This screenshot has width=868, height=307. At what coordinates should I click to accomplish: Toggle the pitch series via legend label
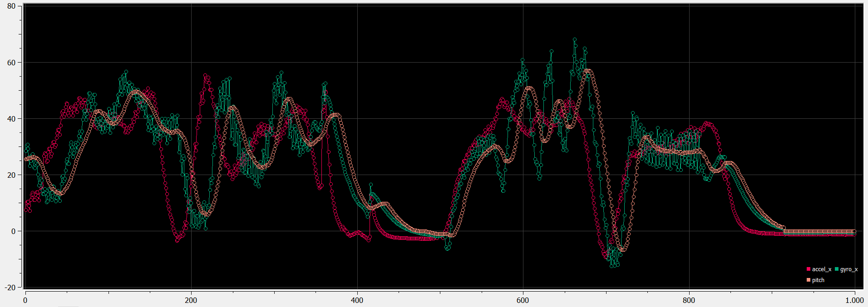coord(818,280)
